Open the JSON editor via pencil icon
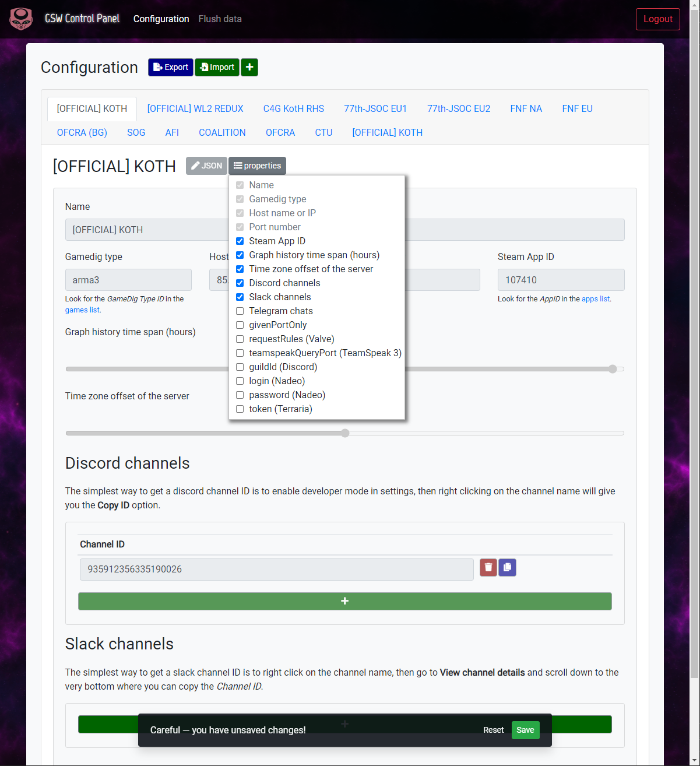Image resolution: width=700 pixels, height=766 pixels. pos(206,166)
